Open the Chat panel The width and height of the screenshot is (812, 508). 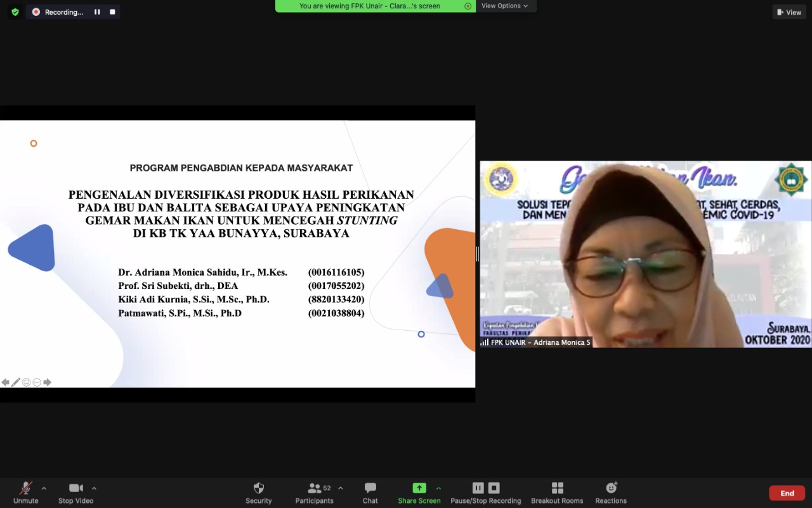tap(370, 492)
